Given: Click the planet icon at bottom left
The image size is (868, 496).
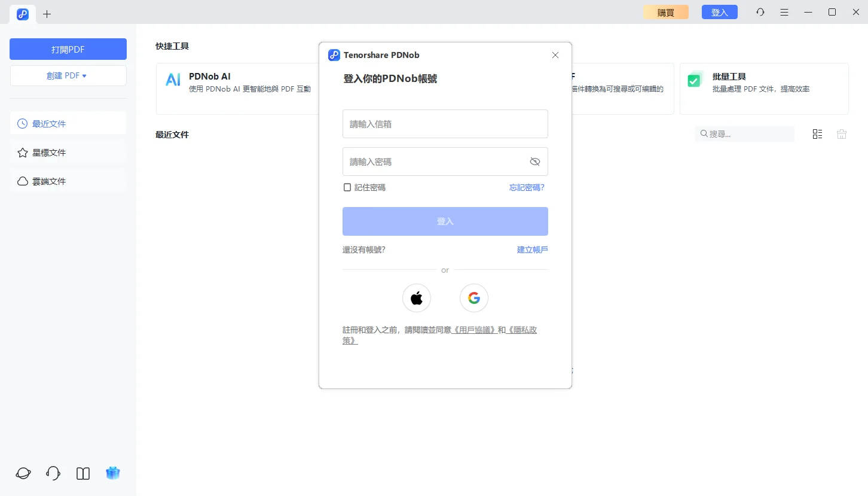Looking at the screenshot, I should (x=23, y=473).
